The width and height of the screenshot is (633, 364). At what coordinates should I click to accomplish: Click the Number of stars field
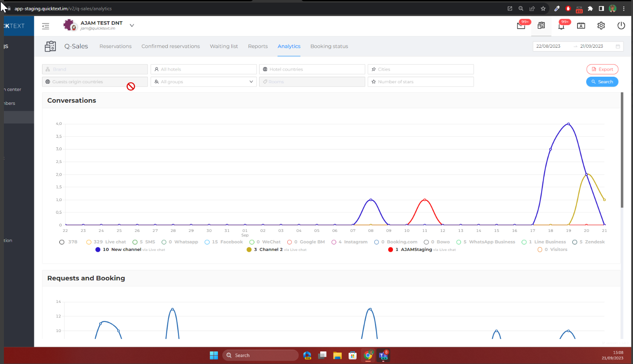point(420,82)
